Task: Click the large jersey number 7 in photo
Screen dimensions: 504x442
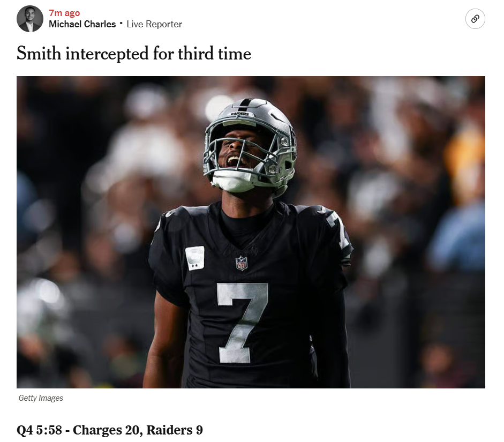Action: (x=242, y=323)
